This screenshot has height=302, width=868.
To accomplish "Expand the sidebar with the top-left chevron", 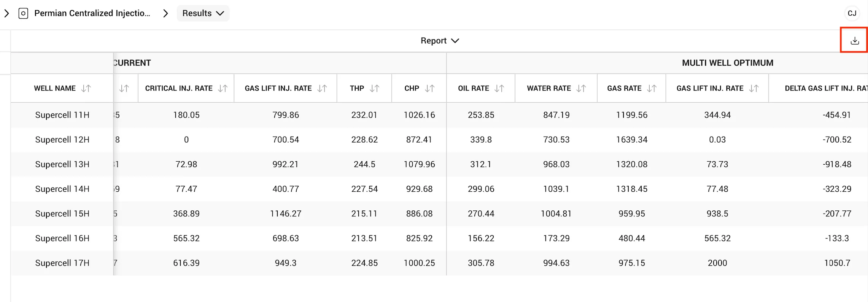I will (x=6, y=13).
